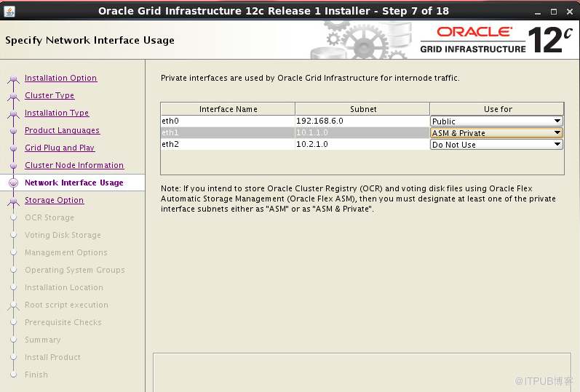Image resolution: width=580 pixels, height=392 pixels.
Task: Click the Summary step
Action: [42, 340]
